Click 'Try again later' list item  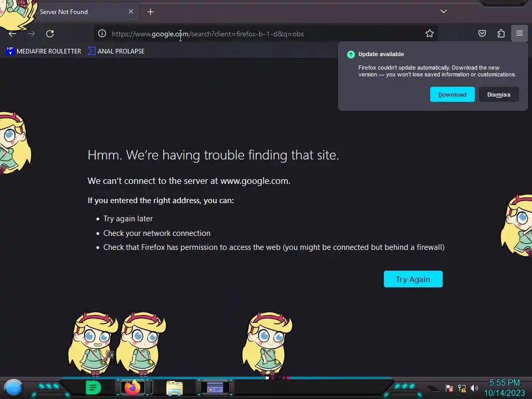point(128,219)
